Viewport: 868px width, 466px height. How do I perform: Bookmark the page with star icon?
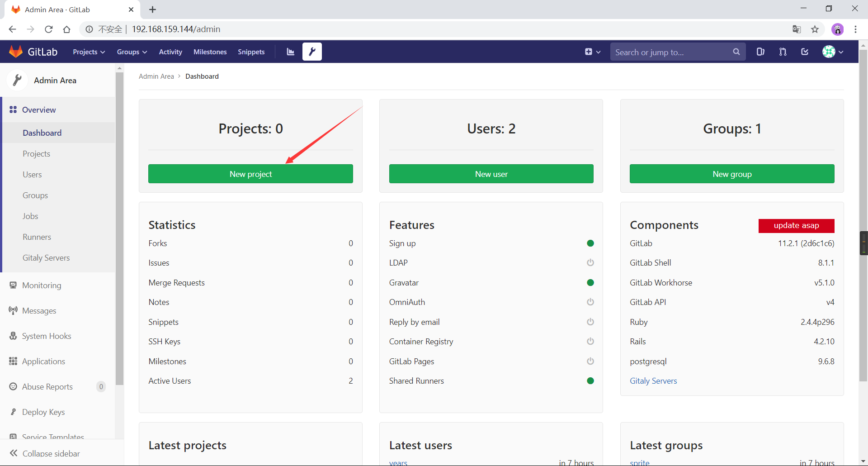pos(815,29)
